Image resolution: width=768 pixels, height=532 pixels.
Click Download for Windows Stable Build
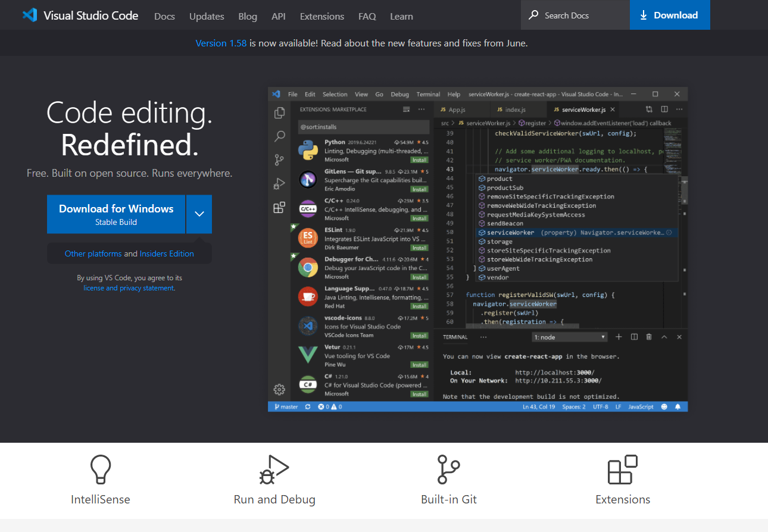point(116,214)
